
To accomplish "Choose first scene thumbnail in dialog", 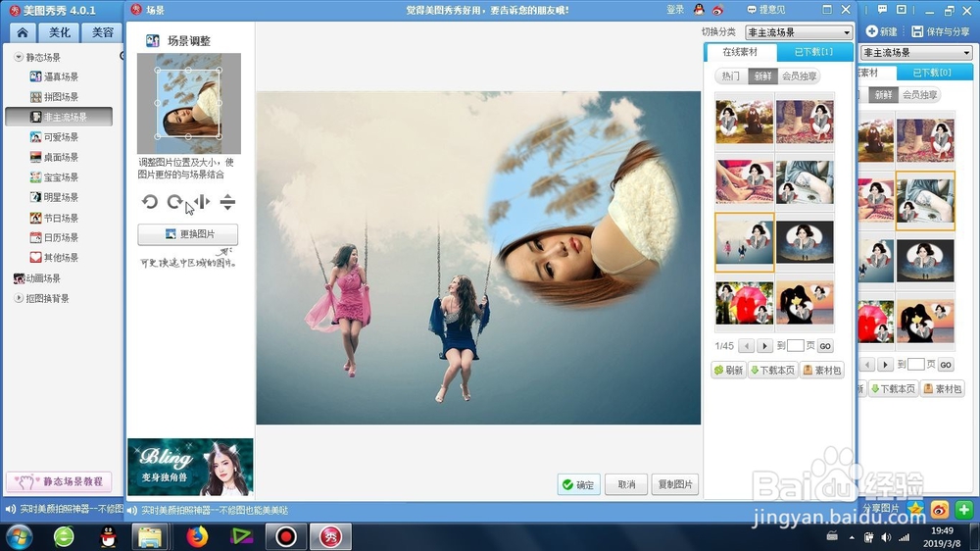I will pos(745,122).
